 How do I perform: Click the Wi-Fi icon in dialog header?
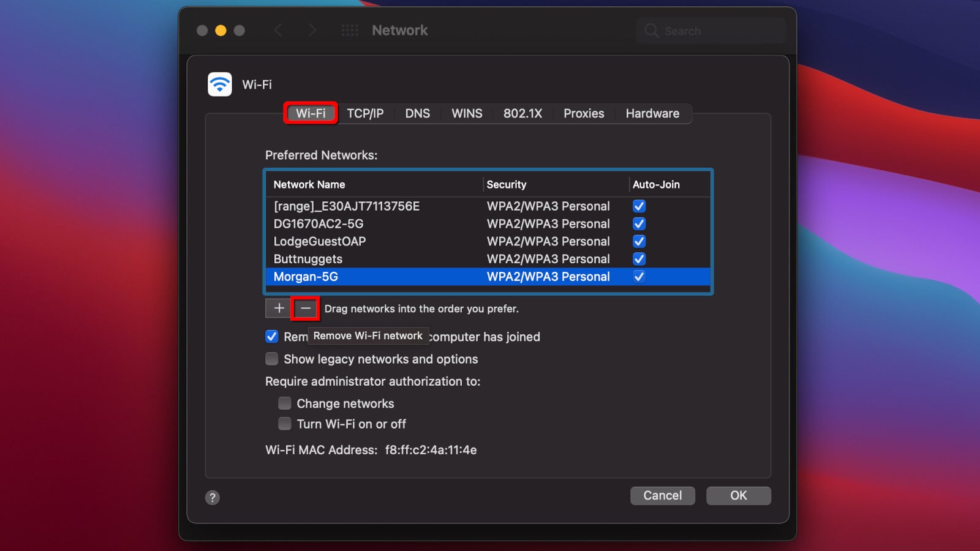(220, 84)
